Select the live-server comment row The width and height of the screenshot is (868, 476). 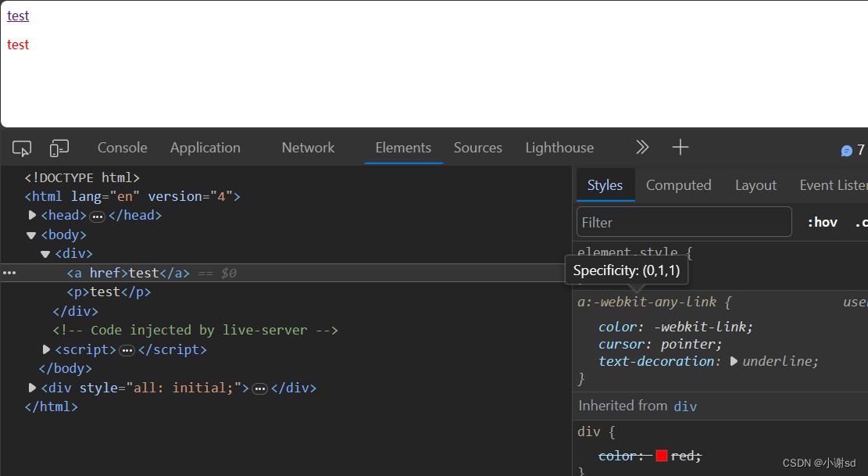tap(195, 331)
